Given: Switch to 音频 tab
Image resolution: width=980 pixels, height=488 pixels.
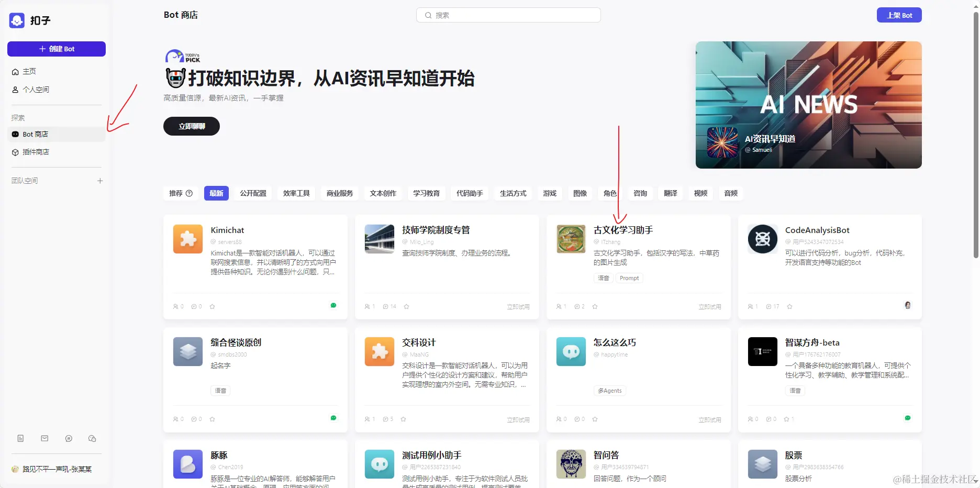Looking at the screenshot, I should 731,193.
